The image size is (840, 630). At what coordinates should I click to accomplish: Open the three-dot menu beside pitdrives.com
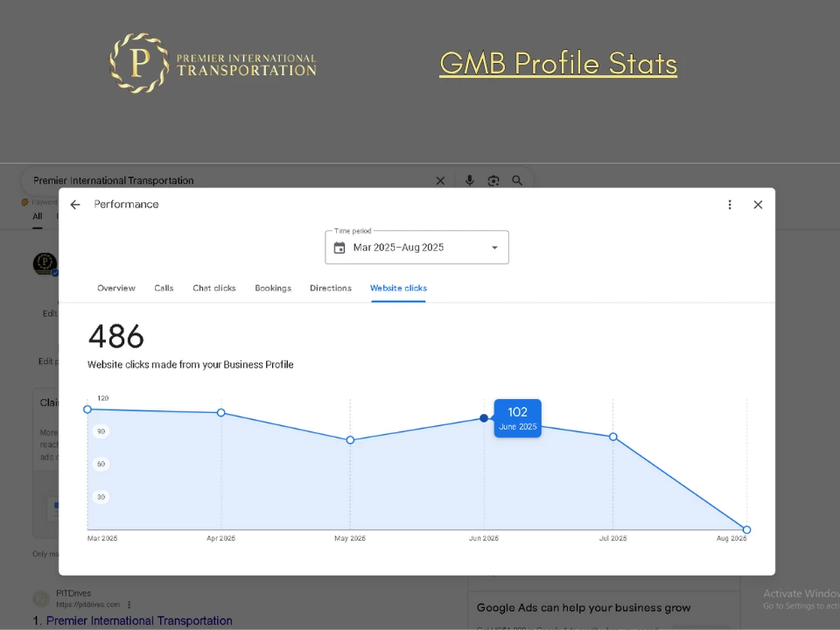point(129,605)
